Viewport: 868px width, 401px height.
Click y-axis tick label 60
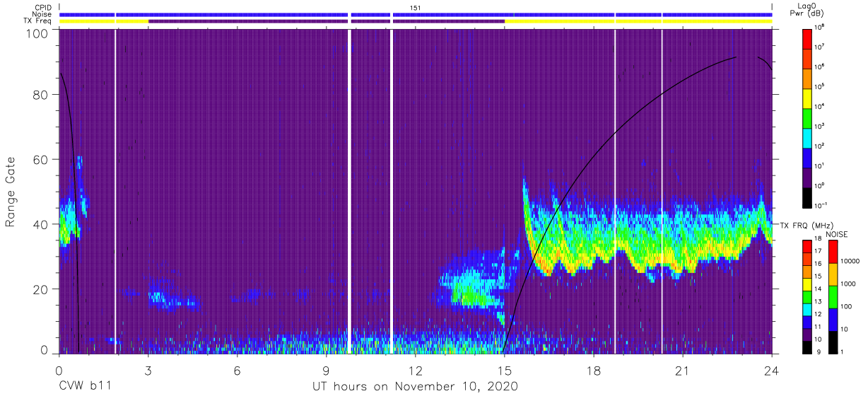point(42,159)
